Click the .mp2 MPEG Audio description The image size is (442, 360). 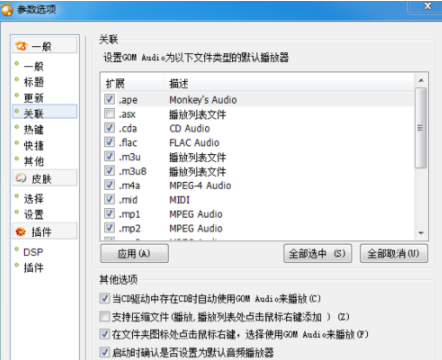click(196, 228)
